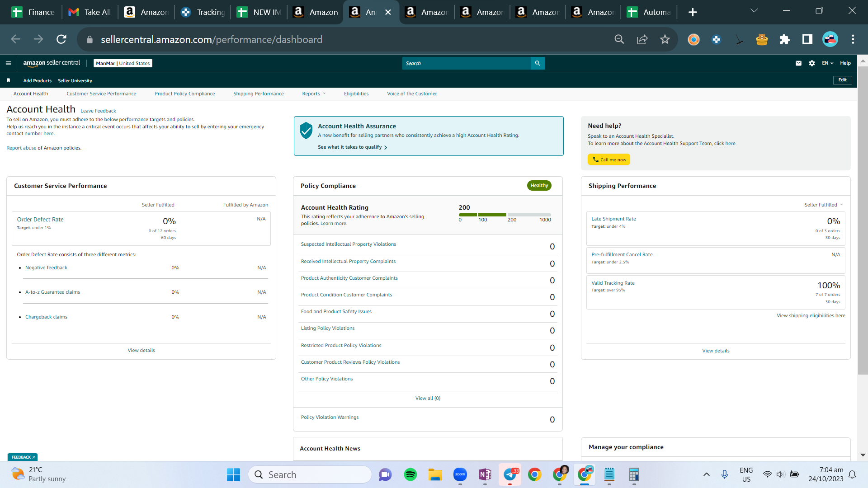Open the Shipping Performance tab
Screen dimensions: 868x488
(x=259, y=94)
